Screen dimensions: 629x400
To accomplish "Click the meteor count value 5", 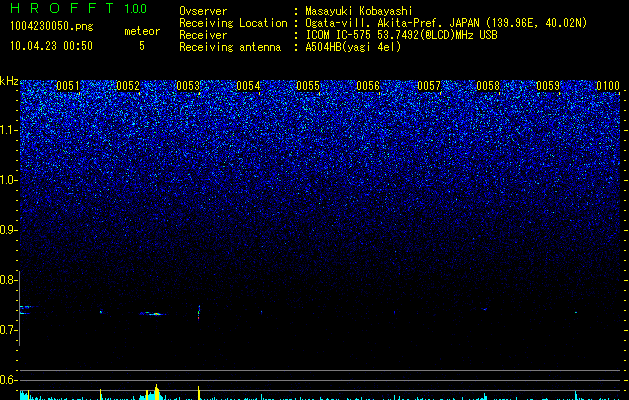I will [x=142, y=46].
